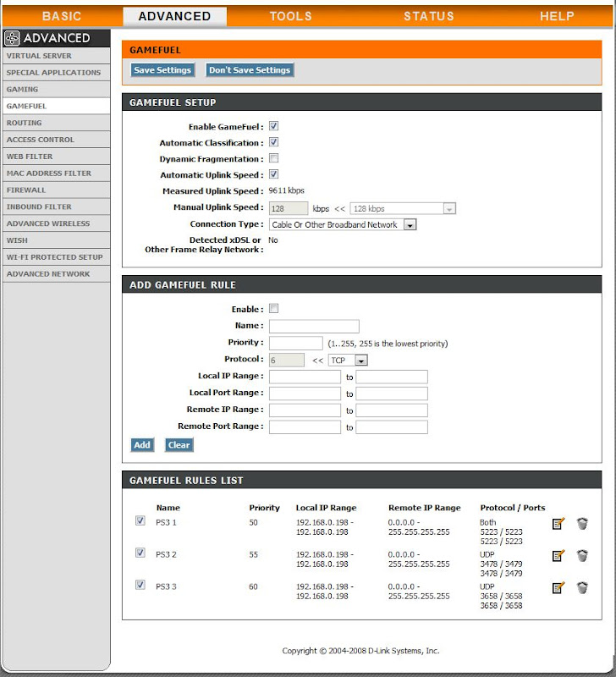Click Local Port Range start field
This screenshot has width=616, height=677.
pyautogui.click(x=305, y=394)
